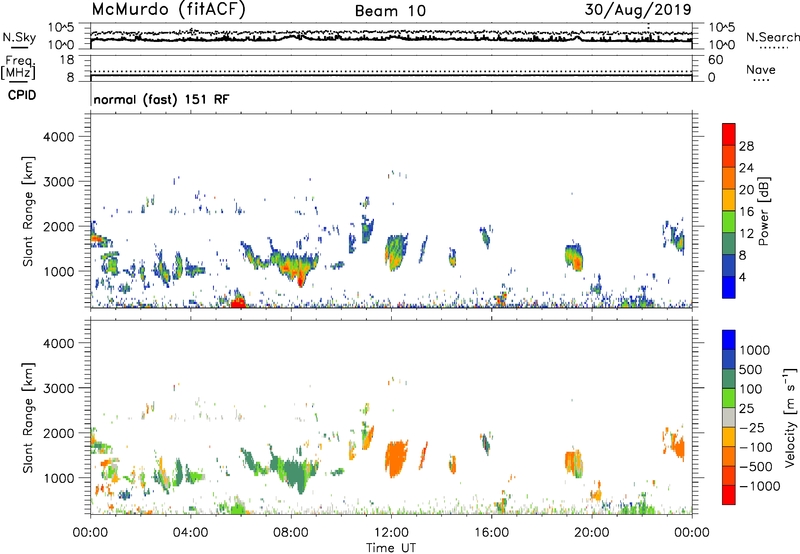Click the 'Slant Range [km]' label of power panel
Screen dimensions: 800x554
(28, 211)
